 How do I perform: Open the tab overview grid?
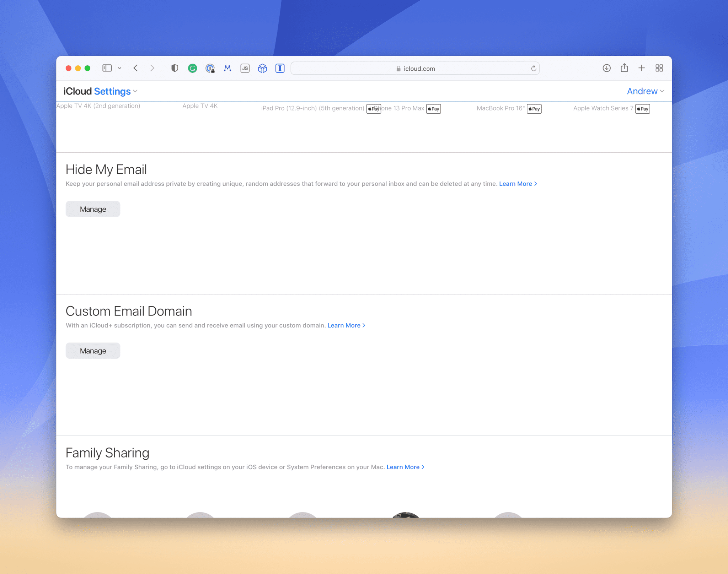pos(659,68)
